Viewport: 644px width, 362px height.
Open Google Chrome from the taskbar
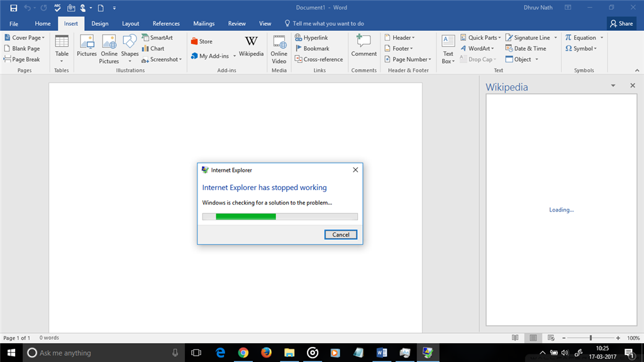pyautogui.click(x=243, y=353)
